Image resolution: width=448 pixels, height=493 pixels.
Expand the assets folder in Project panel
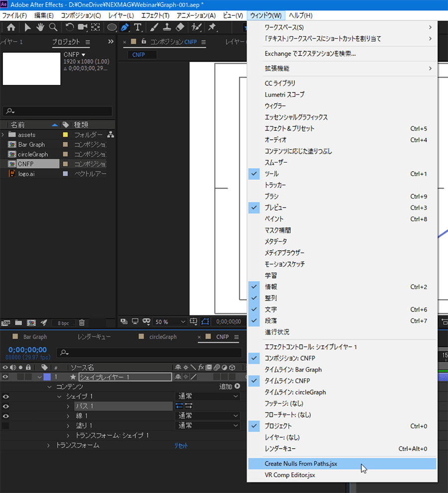3,135
